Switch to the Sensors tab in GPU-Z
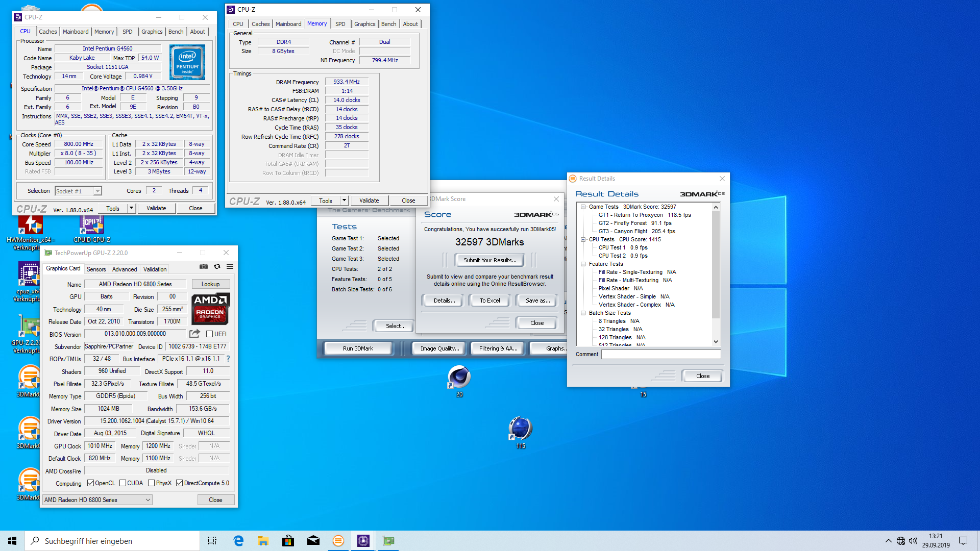Viewport: 980px width, 551px height. [96, 269]
